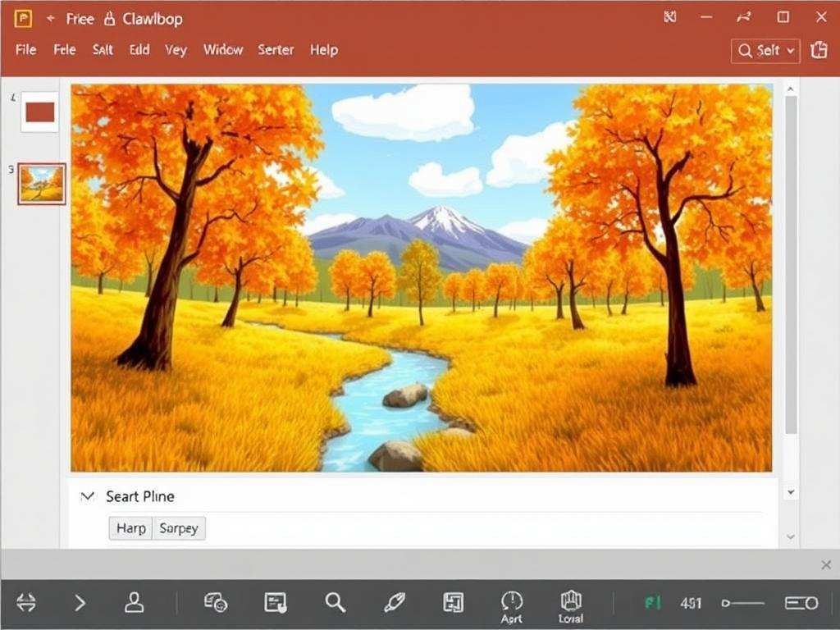
Task: Click the scroll up arrow of slide scrollbar
Action: coord(791,89)
